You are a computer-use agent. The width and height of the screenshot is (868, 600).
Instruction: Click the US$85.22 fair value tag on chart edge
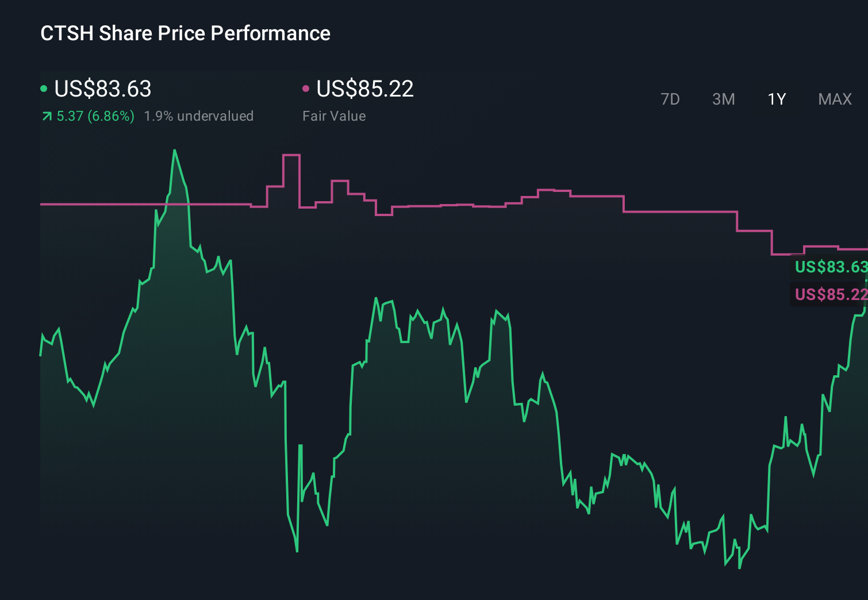[x=831, y=295]
